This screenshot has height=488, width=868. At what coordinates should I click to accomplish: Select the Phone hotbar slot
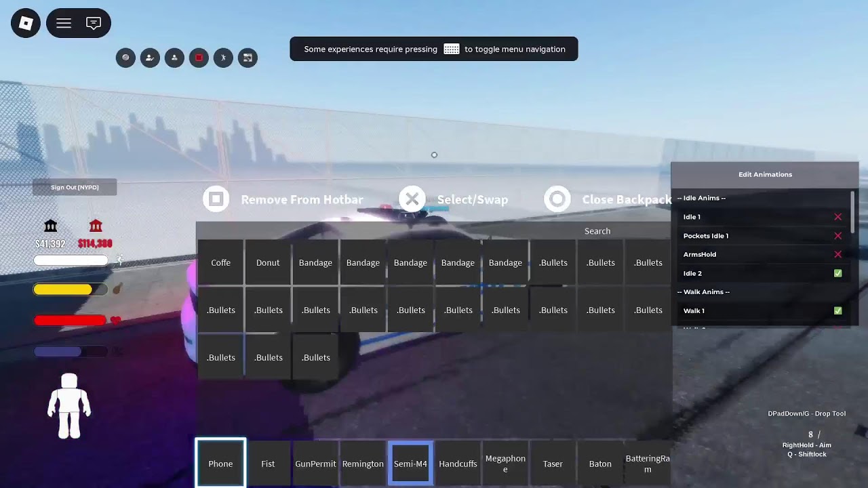pos(220,464)
